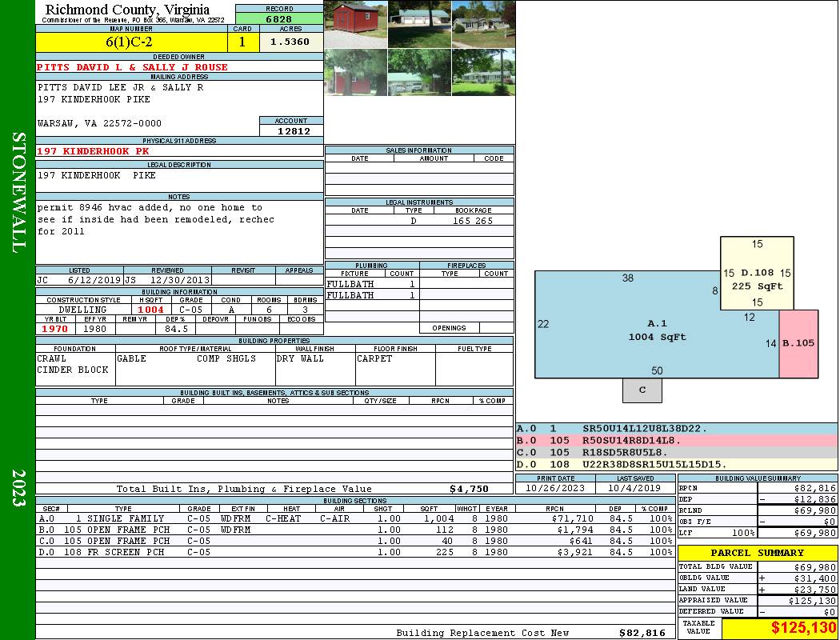Click the APPRAISED VALUE $125,130 row

click(x=758, y=601)
